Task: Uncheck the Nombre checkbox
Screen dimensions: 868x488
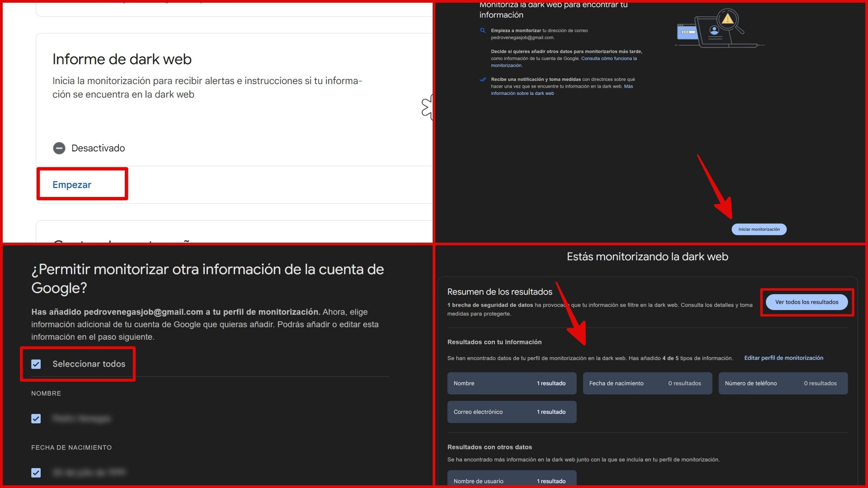Action: 36,419
